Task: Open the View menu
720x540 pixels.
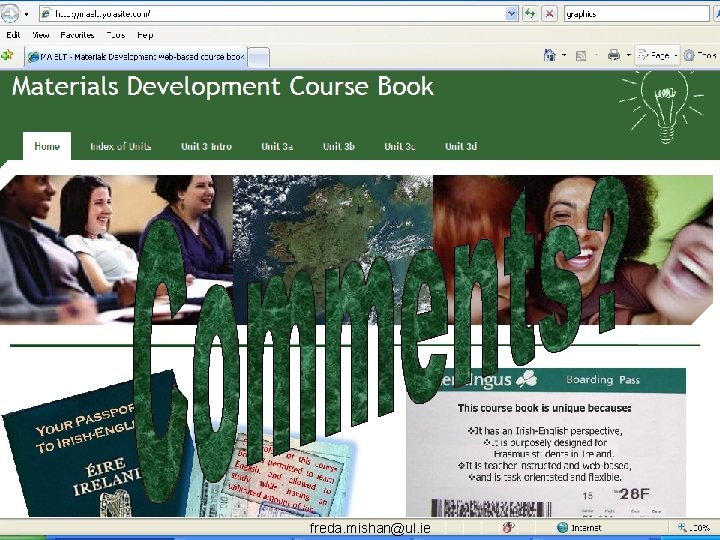Action: 40,35
